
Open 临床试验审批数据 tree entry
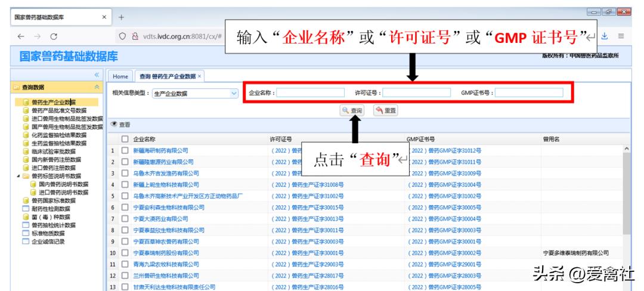point(54,151)
